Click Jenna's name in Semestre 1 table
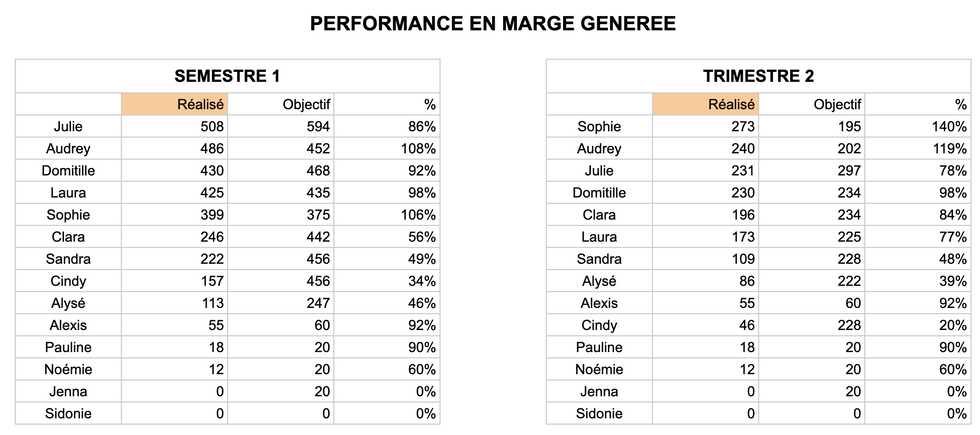Image resolution: width=980 pixels, height=435 pixels. [68, 392]
